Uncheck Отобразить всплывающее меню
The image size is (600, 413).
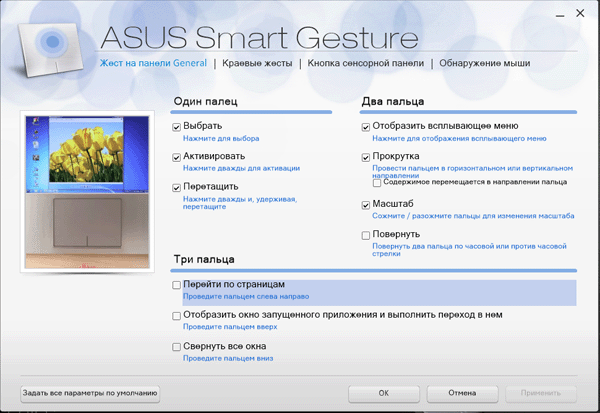coord(366,127)
